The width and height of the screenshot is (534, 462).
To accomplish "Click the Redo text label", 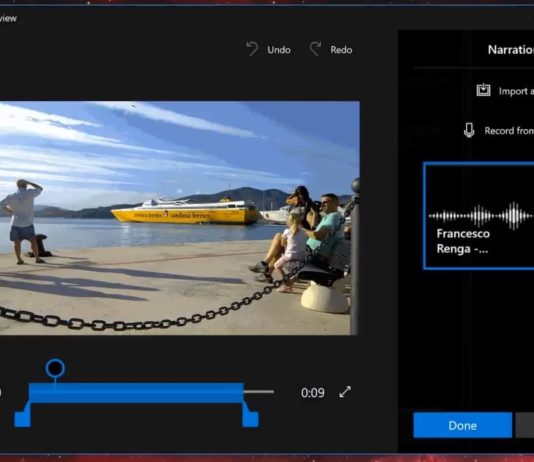I will [x=341, y=50].
